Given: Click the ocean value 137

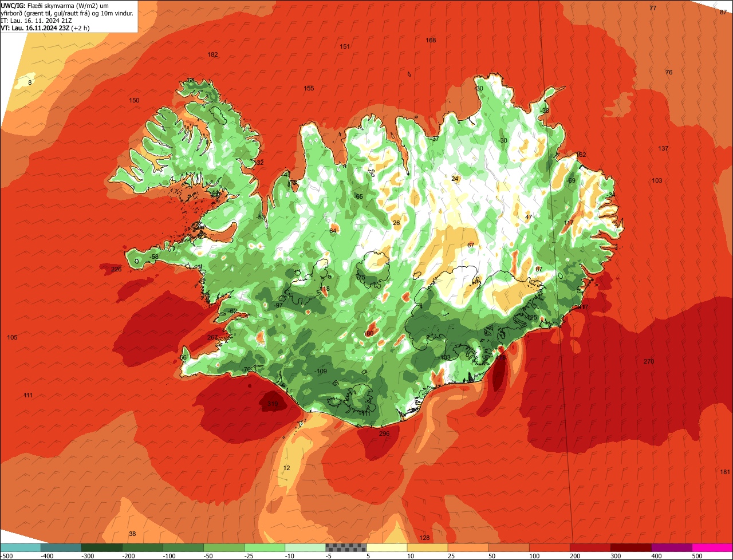Looking at the screenshot, I should tap(663, 148).
